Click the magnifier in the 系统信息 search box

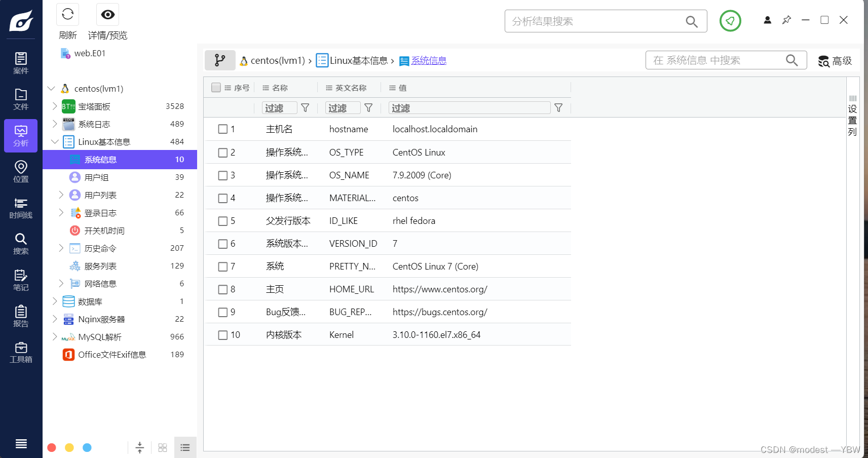[791, 60]
